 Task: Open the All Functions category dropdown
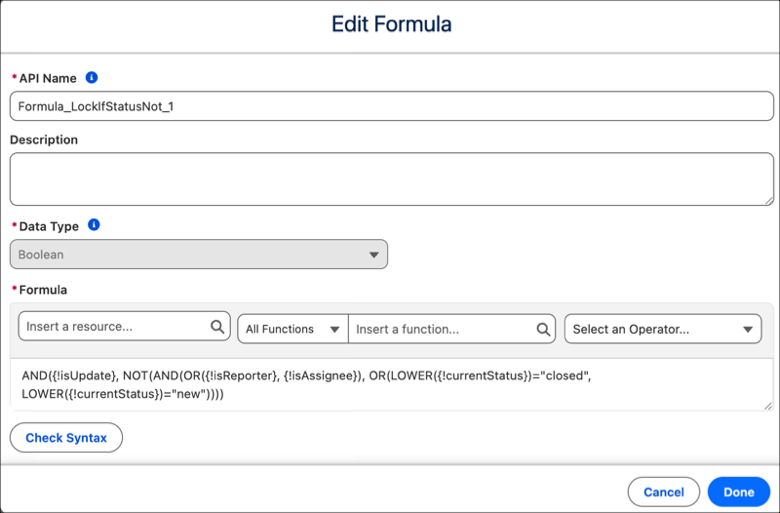[293, 329]
